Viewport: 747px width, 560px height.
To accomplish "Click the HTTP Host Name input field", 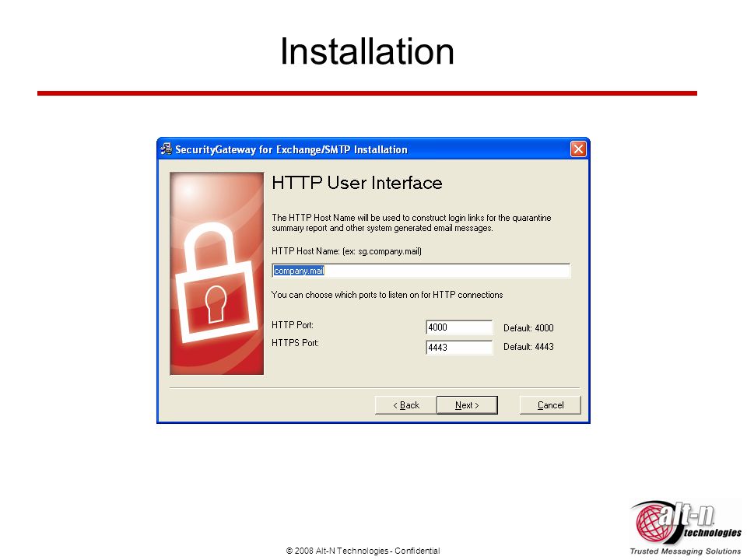I will (421, 271).
